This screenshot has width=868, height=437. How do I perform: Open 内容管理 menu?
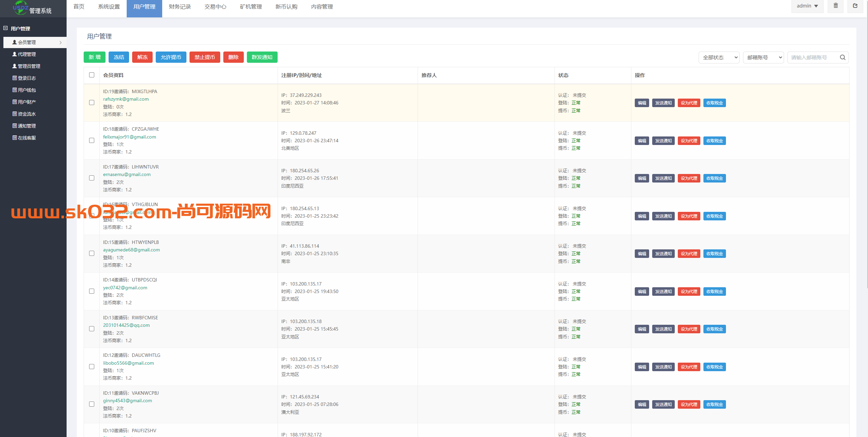pyautogui.click(x=322, y=7)
